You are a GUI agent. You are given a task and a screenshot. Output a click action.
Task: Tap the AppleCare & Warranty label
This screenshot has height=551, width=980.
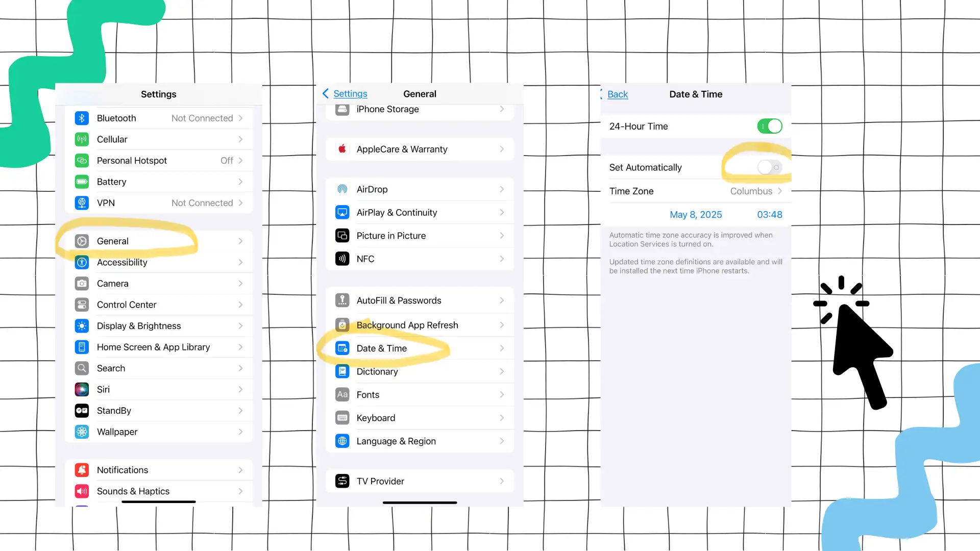(402, 149)
